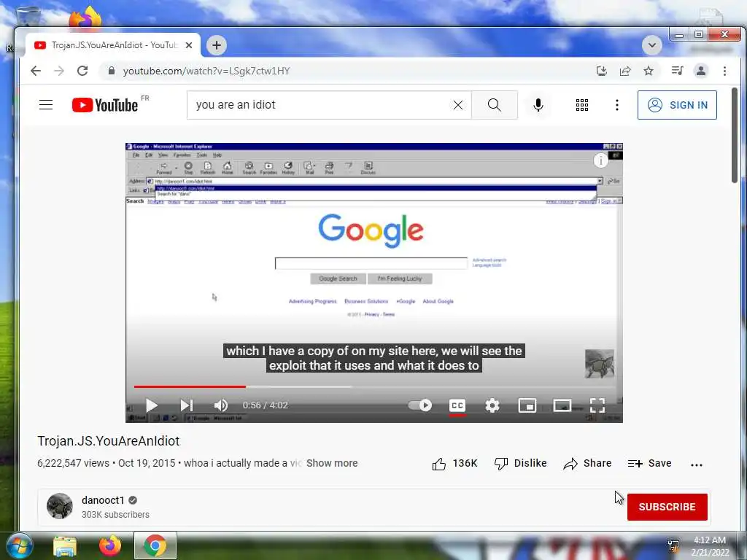Viewport: 747px width, 560px height.
Task: Open the tab search chevron button
Action: 651,45
